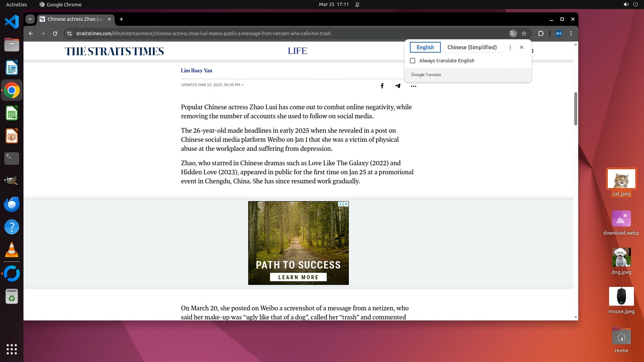View site information icon in address bar
Image resolution: width=644 pixels, height=362 pixels.
69,34
